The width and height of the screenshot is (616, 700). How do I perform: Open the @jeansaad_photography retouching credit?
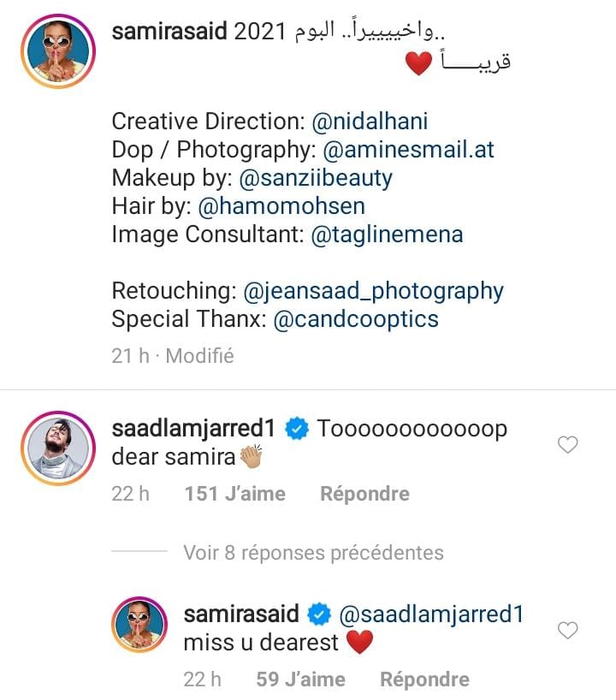pyautogui.click(x=374, y=291)
